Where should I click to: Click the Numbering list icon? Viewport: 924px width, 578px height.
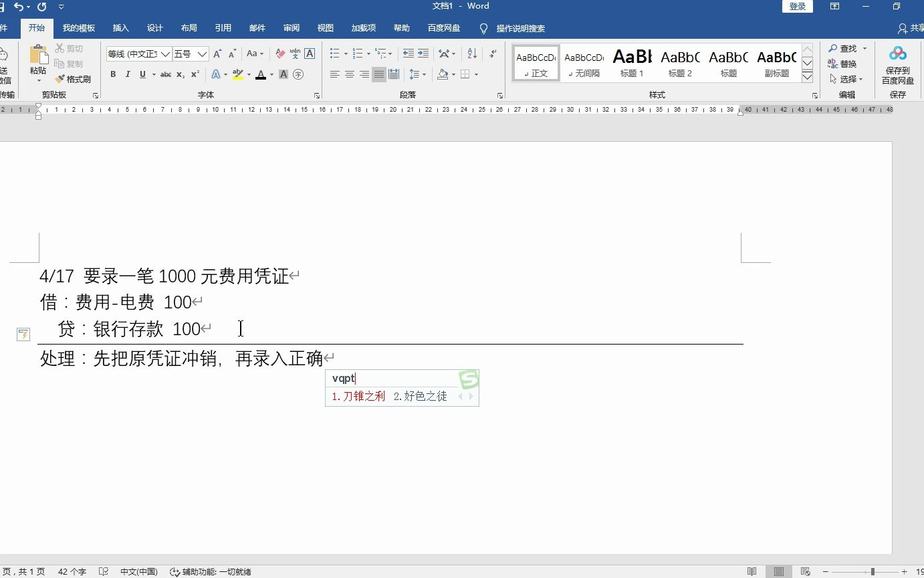click(358, 54)
